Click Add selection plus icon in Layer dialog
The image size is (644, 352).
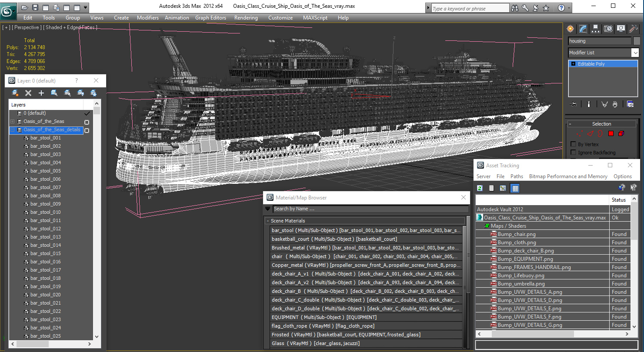(41, 93)
